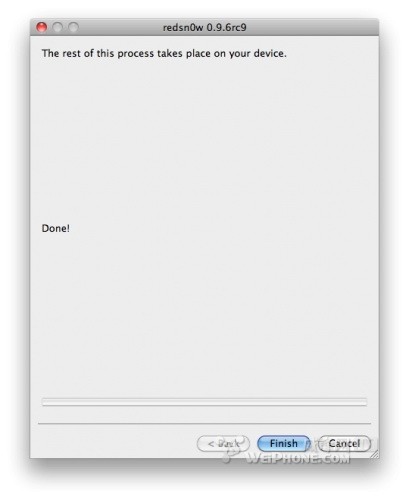Select the "Done!" status label

tap(56, 228)
